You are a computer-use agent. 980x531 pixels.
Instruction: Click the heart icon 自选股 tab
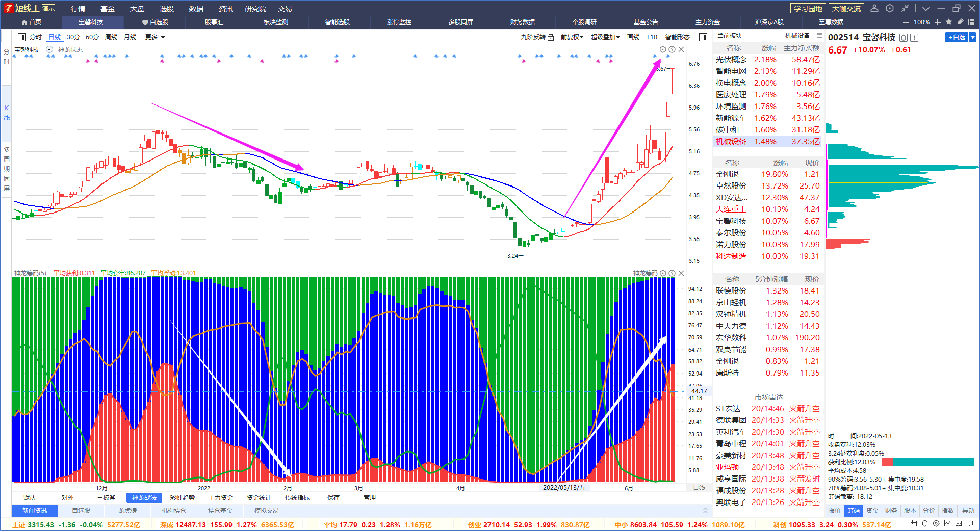pyautogui.click(x=155, y=22)
